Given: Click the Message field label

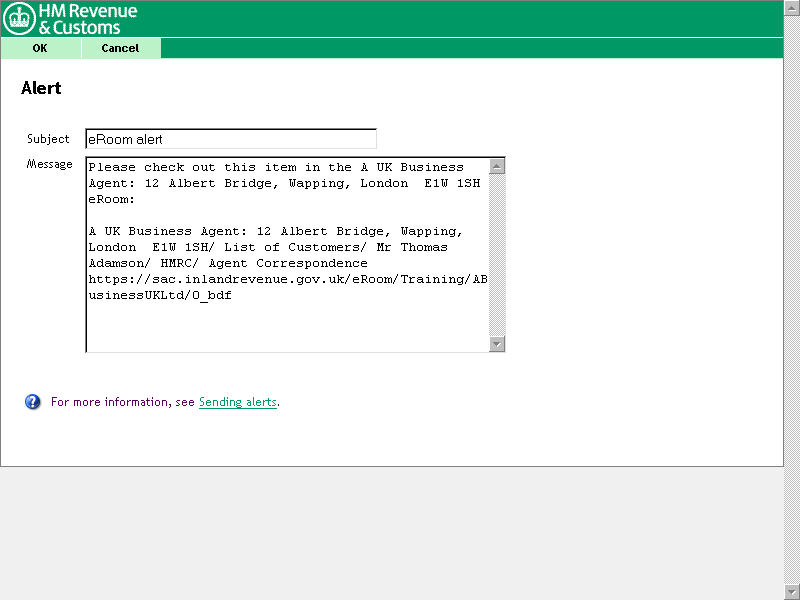Looking at the screenshot, I should 49,164.
